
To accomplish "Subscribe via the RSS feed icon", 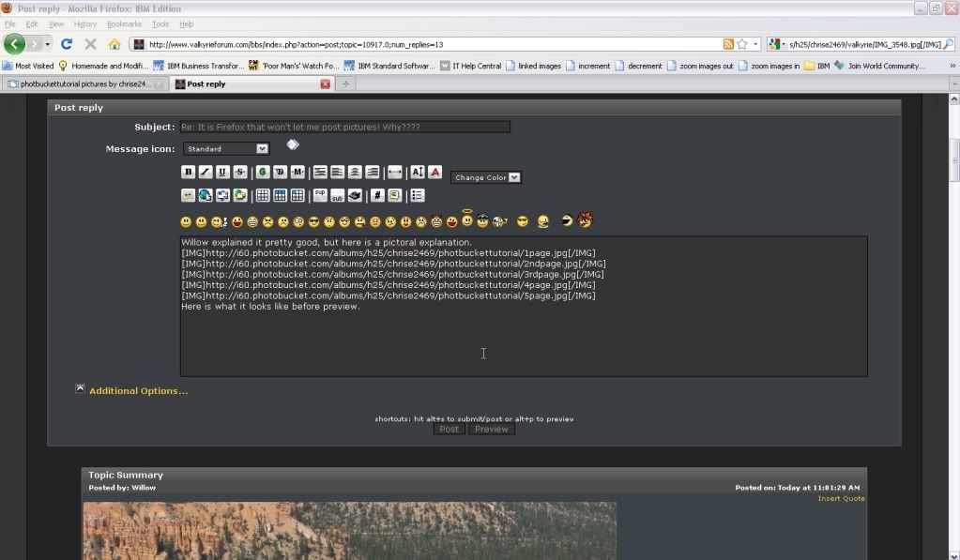I will (x=728, y=44).
